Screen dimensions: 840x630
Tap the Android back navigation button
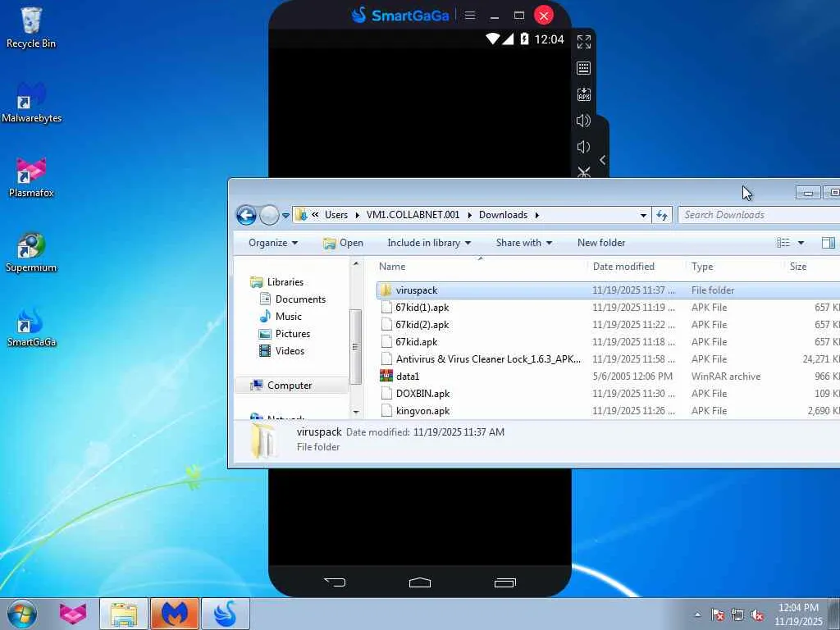point(335,582)
